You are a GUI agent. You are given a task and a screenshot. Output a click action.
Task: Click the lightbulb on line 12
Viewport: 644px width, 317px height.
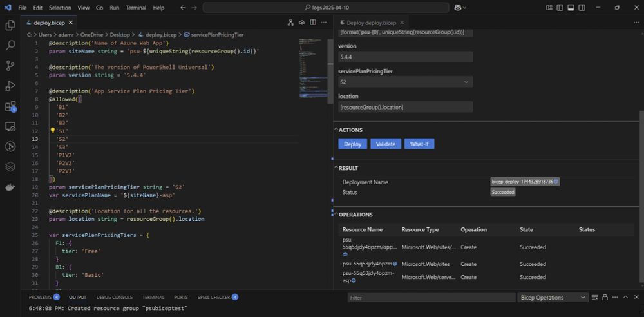[x=52, y=130]
